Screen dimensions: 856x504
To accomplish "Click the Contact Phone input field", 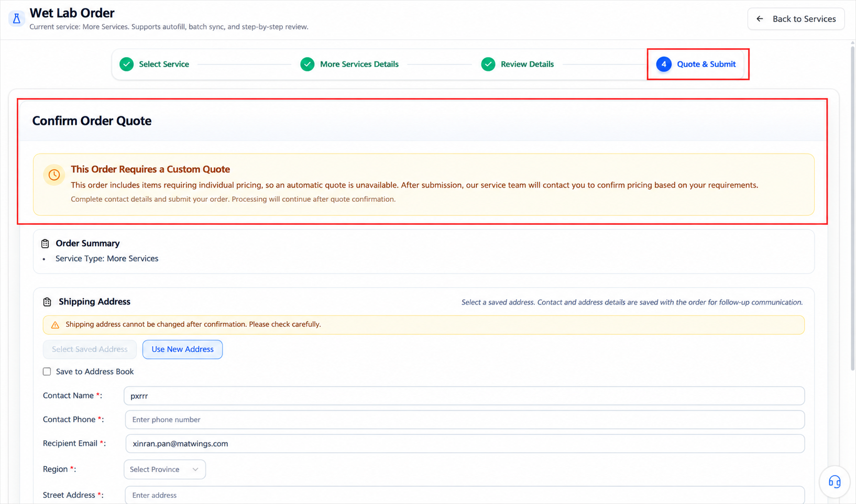I will pyautogui.click(x=465, y=420).
